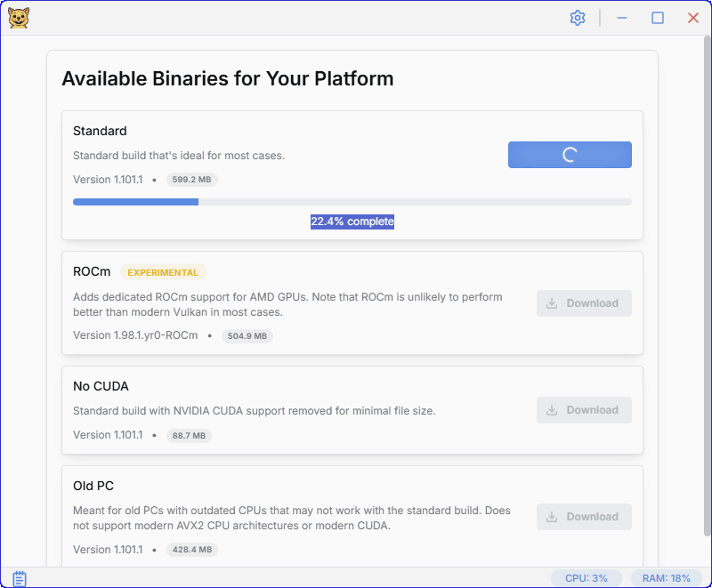Open the notepad icon in the status bar
Viewport: 712px width, 588px height.
pyautogui.click(x=20, y=578)
